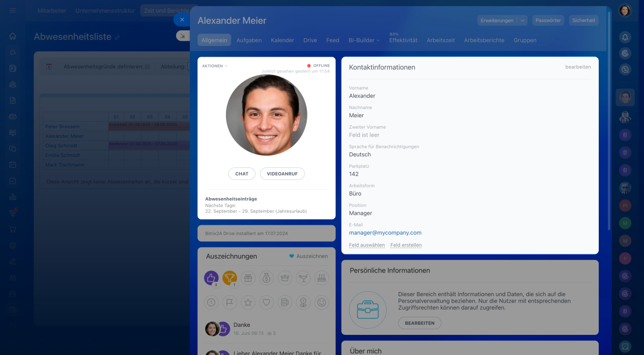The image size is (644, 355).
Task: Open the Kalender tab
Action: 282,40
